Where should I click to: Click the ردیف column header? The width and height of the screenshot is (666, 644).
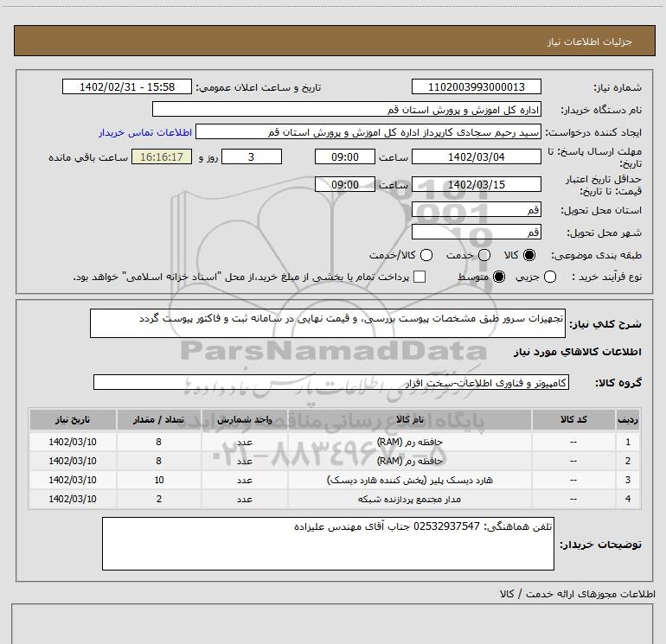[628, 420]
